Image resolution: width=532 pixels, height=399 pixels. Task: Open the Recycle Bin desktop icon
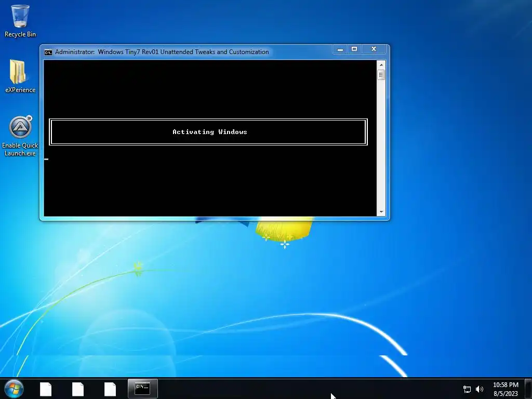[x=20, y=21]
